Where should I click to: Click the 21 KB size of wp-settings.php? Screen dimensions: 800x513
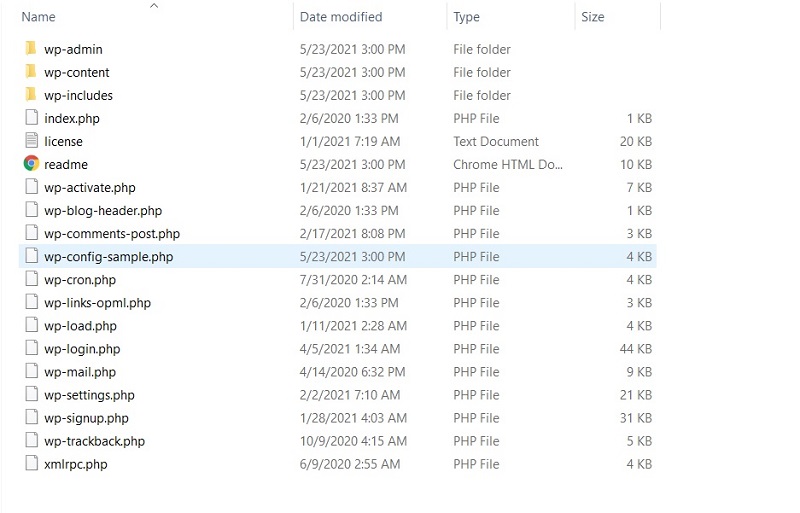(x=636, y=395)
